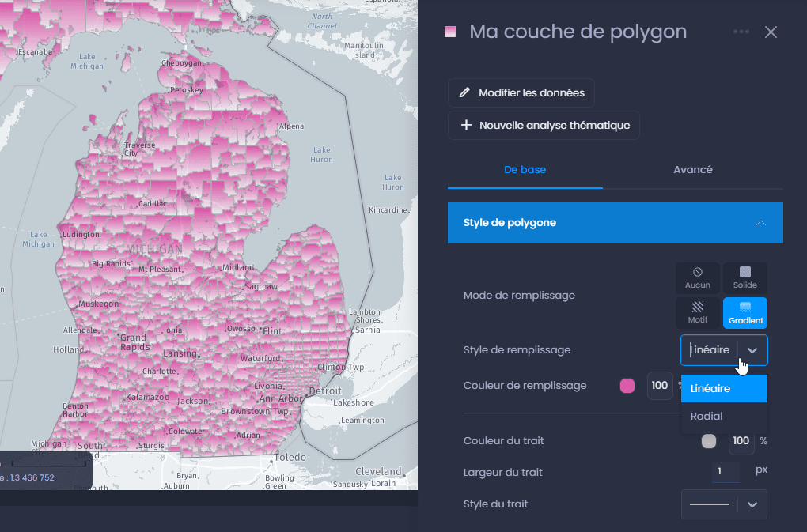The image size is (807, 532).
Task: Click the Jackson label on the map
Action: point(193,401)
